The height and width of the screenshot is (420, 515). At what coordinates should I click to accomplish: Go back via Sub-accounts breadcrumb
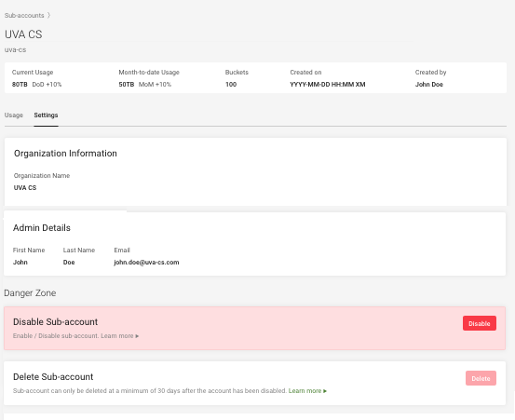click(x=24, y=16)
